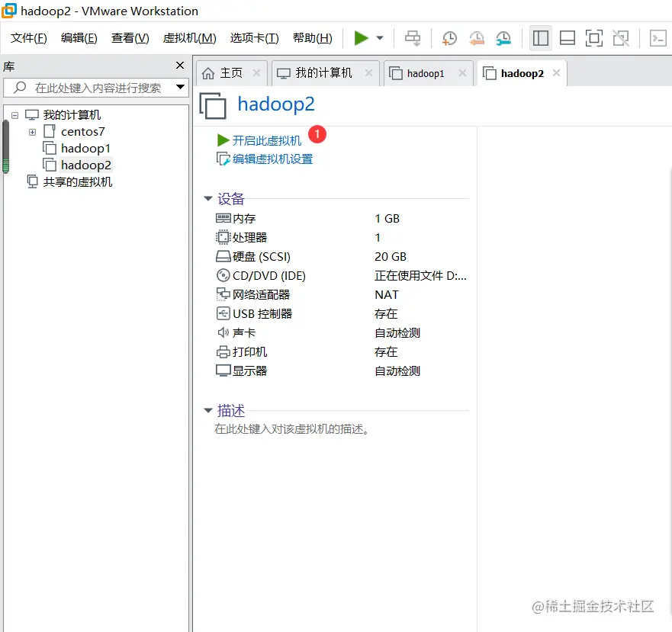Select hadoop2 in the library tree

coord(85,165)
